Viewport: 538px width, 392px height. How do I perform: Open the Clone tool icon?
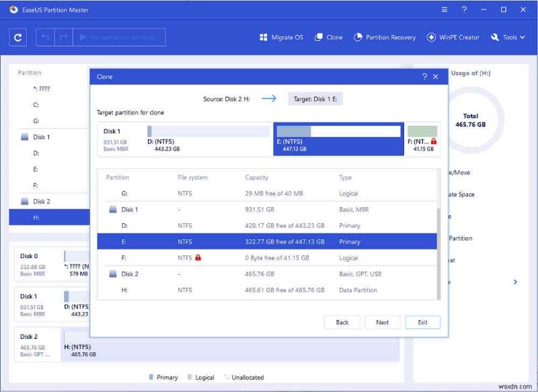click(x=320, y=37)
